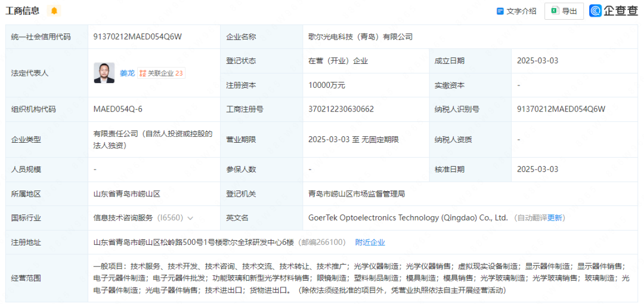The height and width of the screenshot is (304, 644).
Task: Click the 注册地址 label cell
Action: (x=47, y=242)
